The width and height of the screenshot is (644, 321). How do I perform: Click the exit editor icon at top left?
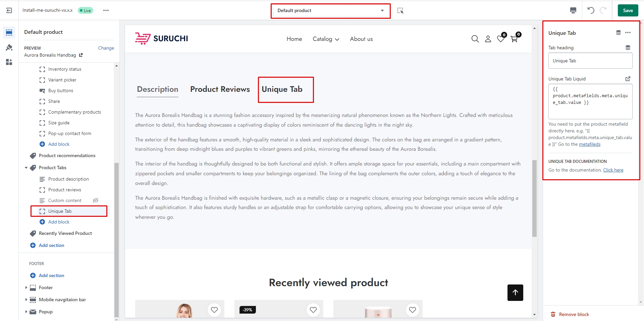pyautogui.click(x=9, y=10)
